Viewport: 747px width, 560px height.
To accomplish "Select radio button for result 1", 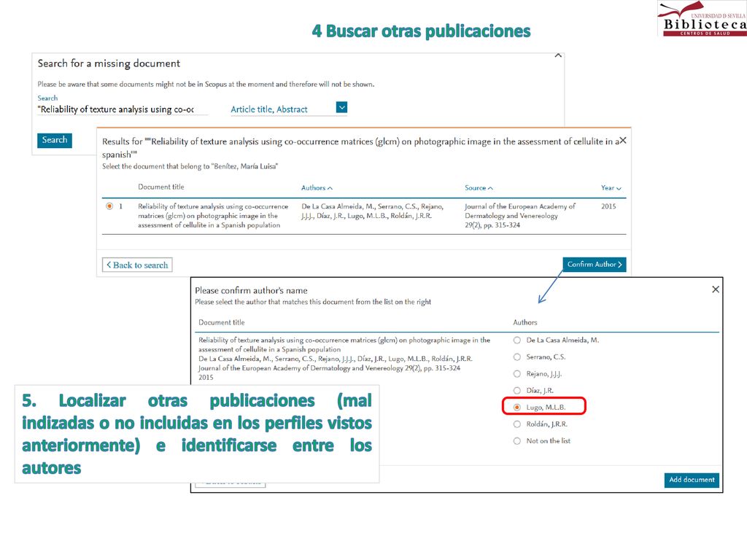I will click(x=109, y=206).
